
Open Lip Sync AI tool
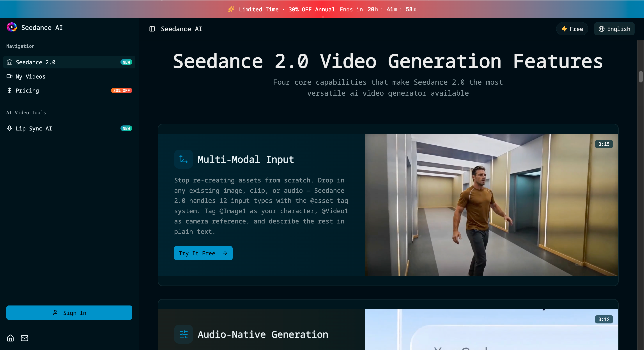point(34,129)
